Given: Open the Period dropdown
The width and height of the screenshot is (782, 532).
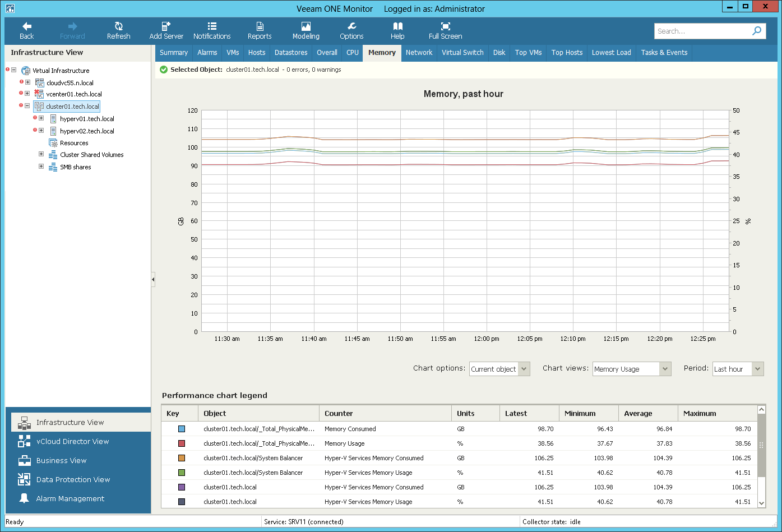Looking at the screenshot, I should tap(738, 369).
